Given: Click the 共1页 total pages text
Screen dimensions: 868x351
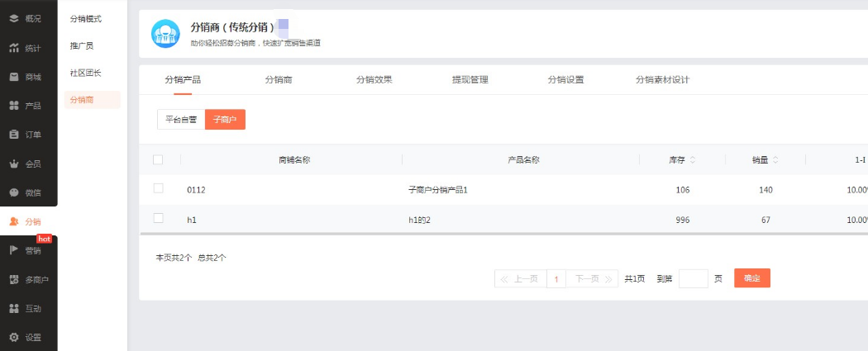Looking at the screenshot, I should 634,279.
